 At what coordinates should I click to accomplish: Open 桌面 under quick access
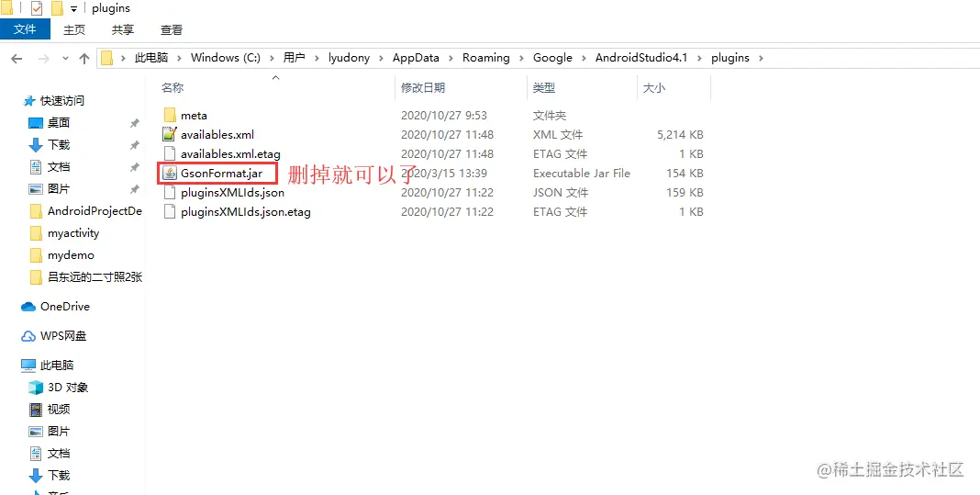tap(58, 123)
